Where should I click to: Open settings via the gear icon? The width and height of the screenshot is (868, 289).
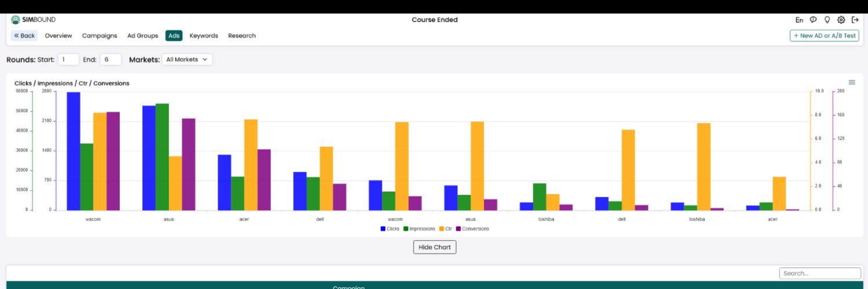[841, 20]
